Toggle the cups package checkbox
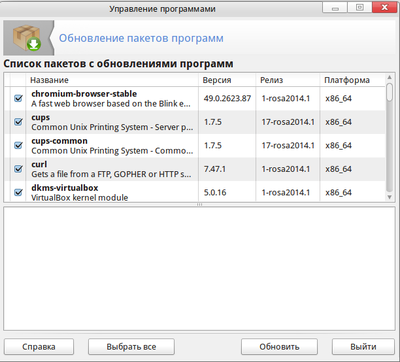The width and height of the screenshot is (400, 362). [x=18, y=122]
